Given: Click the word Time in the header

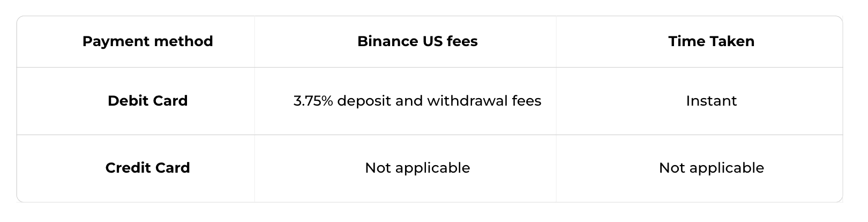Looking at the screenshot, I should click(686, 41).
